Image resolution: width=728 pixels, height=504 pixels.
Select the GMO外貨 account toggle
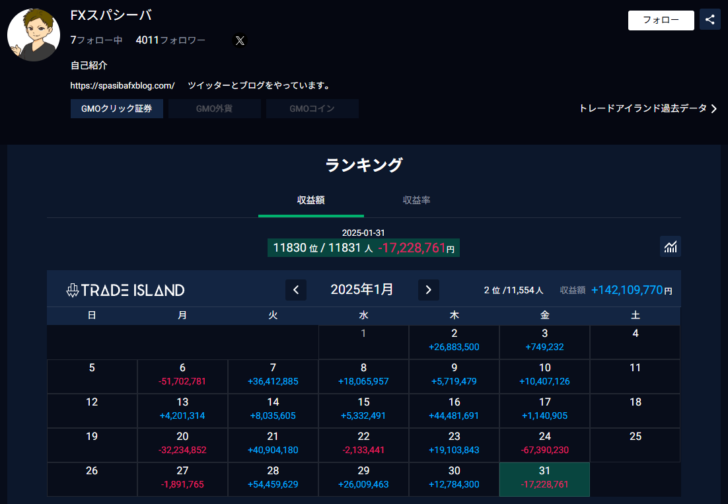coord(214,109)
